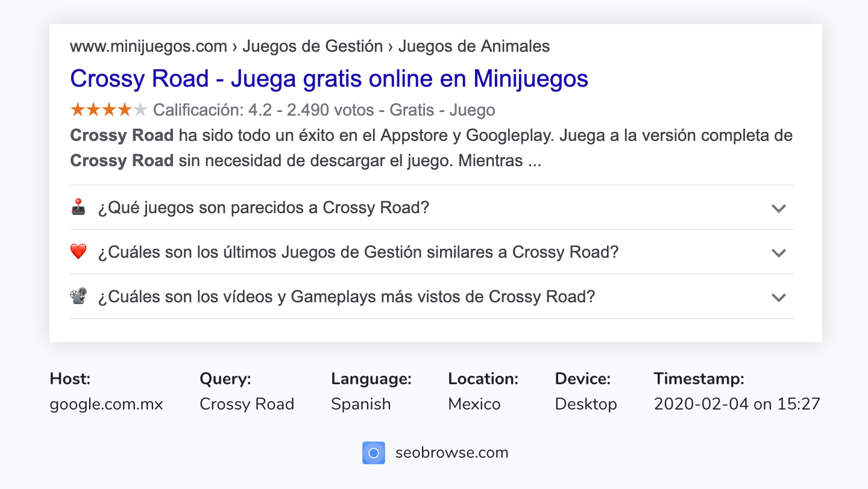Click the bolded Crossy Road text in the snippet
Screen dimensions: 868x489
[x=121, y=135]
